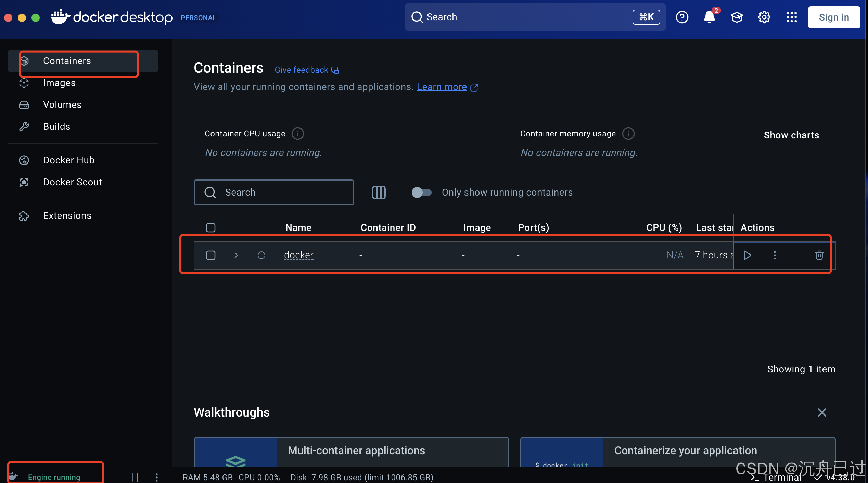This screenshot has width=868, height=483.
Task: Open notifications bell icon
Action: (x=710, y=17)
